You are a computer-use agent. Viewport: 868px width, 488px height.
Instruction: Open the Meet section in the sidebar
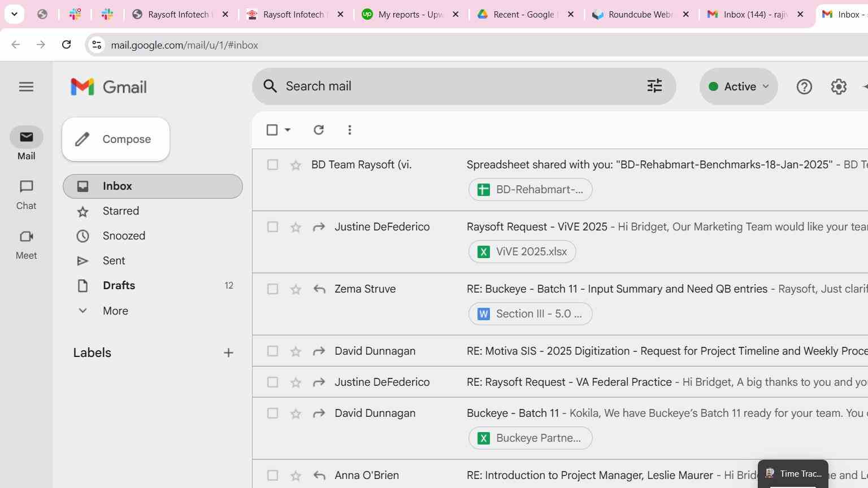(26, 245)
